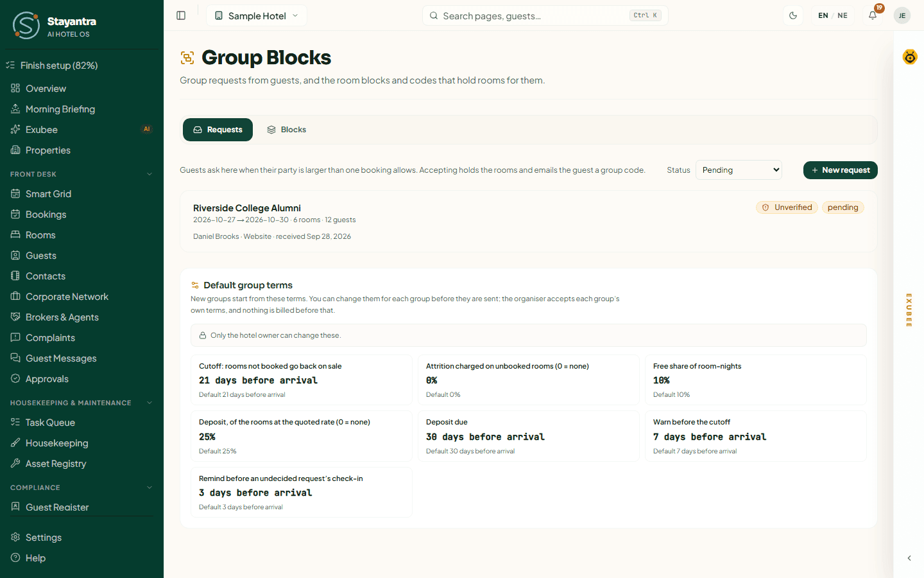Open the Task Queue
The height and width of the screenshot is (578, 924).
coord(81,423)
